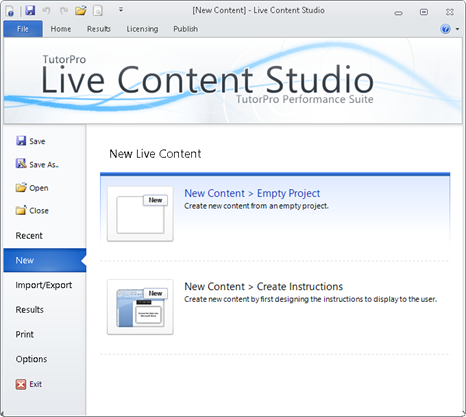Click the red Exit icon

[21, 384]
